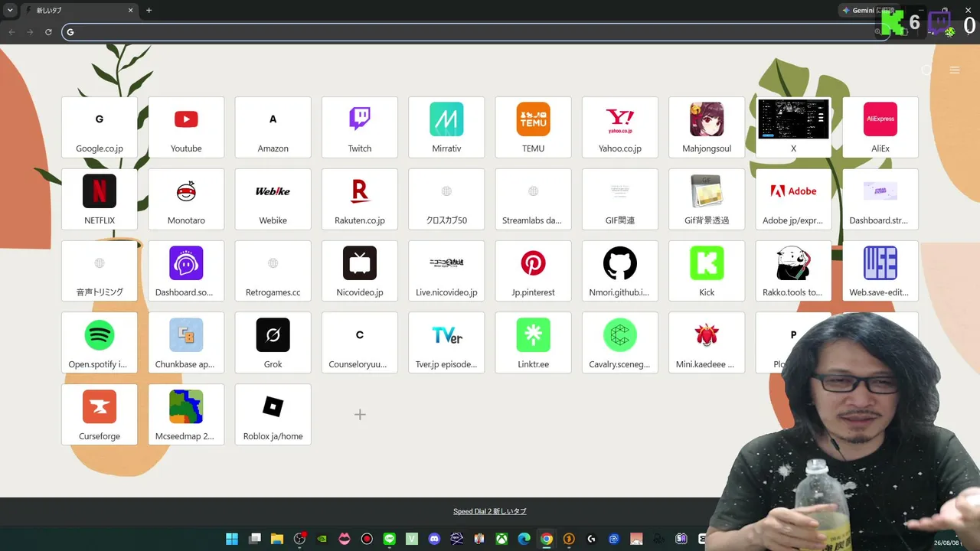Viewport: 980px width, 551px height.
Task: Visit the Monotaro tile
Action: pos(186,199)
